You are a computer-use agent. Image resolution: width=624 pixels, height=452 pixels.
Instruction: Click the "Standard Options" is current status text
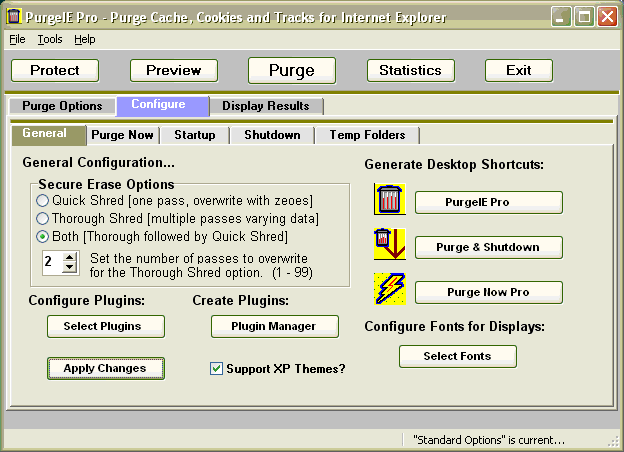[x=489, y=440]
